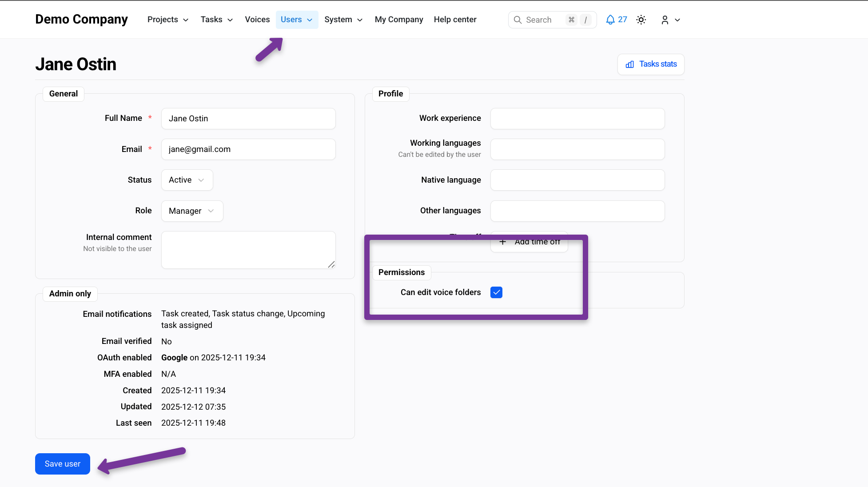Click the 'Not visible to the user' hint

click(x=117, y=249)
